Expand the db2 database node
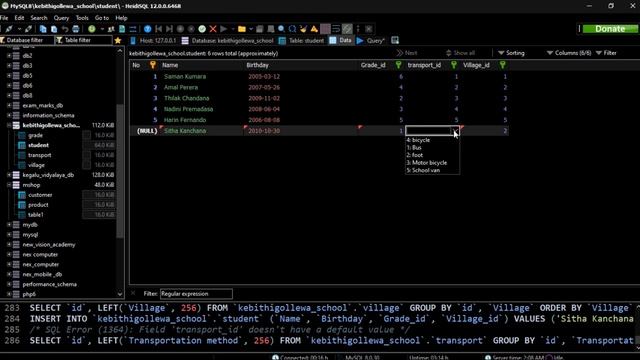Screen dimensions: 640x360 (9, 56)
